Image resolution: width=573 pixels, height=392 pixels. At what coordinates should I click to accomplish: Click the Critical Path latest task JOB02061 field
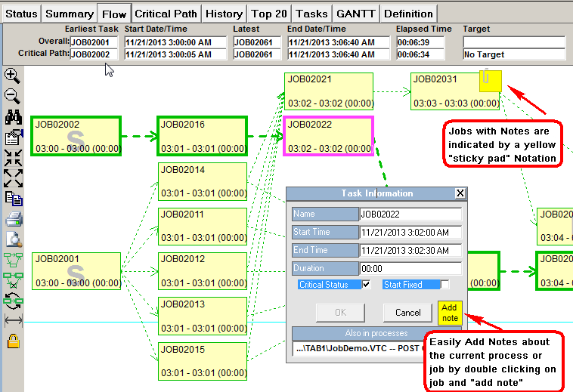tap(257, 54)
